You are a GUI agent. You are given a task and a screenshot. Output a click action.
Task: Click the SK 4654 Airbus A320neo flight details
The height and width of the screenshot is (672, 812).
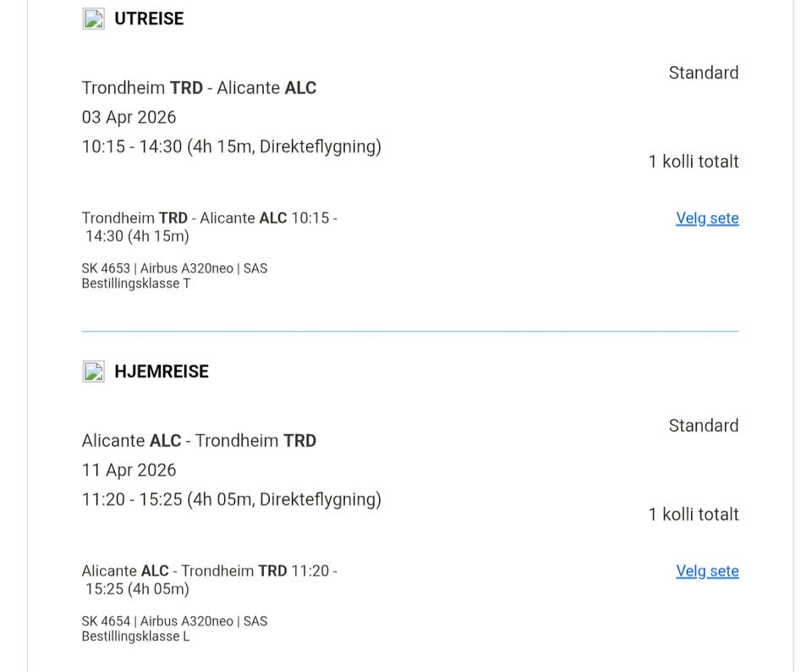click(x=174, y=621)
